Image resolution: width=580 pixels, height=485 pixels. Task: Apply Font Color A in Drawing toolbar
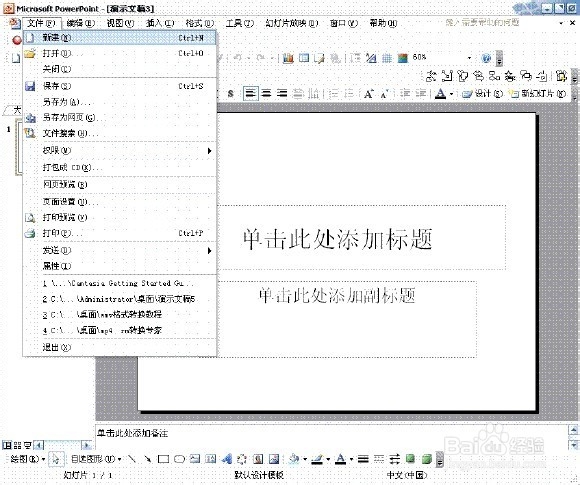341,459
